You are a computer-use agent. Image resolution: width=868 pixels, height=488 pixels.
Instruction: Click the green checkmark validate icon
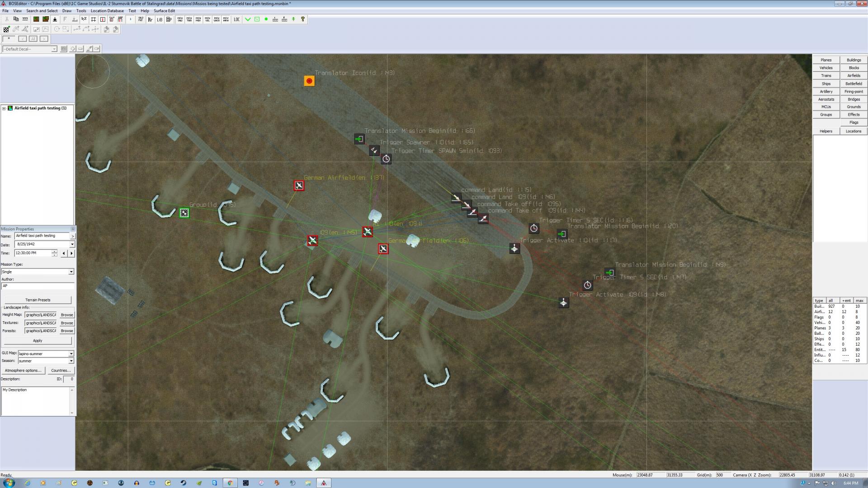click(248, 19)
